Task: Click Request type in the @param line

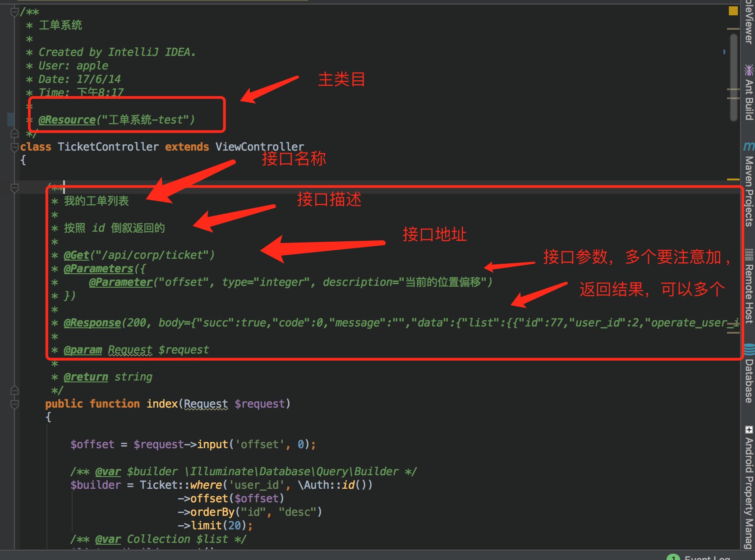Action: pos(130,350)
